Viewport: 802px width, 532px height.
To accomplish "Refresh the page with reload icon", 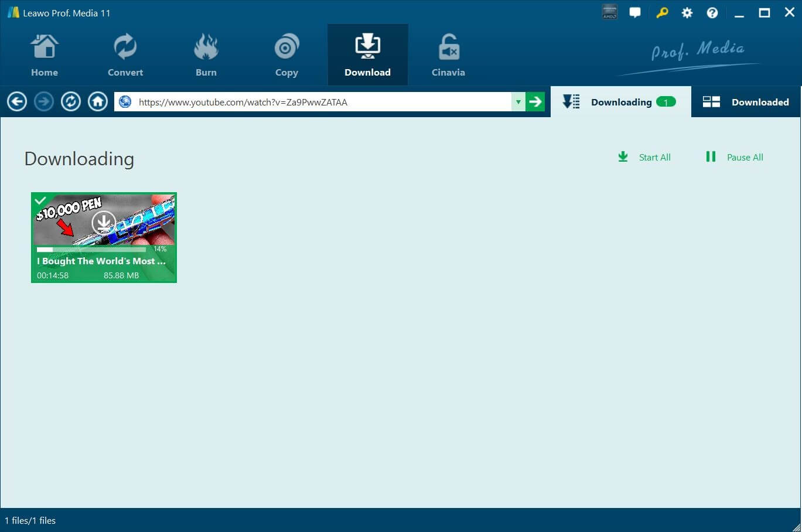I will pos(71,102).
